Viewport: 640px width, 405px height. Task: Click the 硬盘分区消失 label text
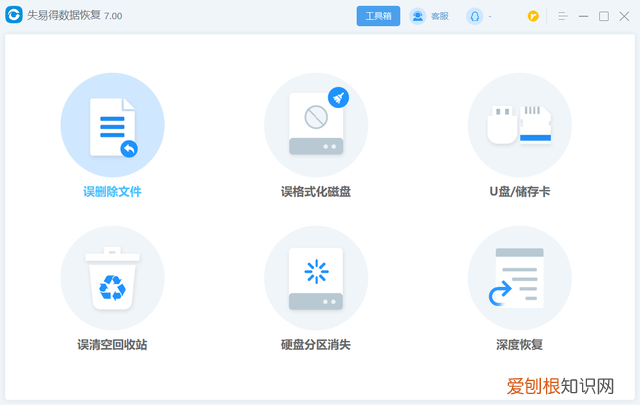pos(316,345)
